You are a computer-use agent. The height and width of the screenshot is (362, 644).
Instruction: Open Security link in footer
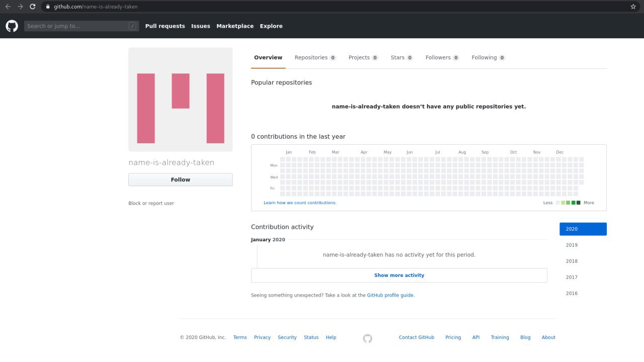point(287,337)
